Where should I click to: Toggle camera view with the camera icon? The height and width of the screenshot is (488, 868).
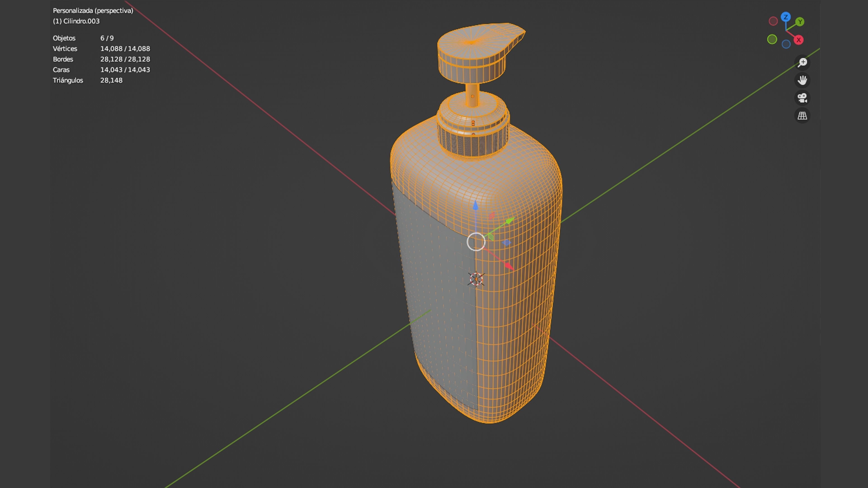(802, 98)
